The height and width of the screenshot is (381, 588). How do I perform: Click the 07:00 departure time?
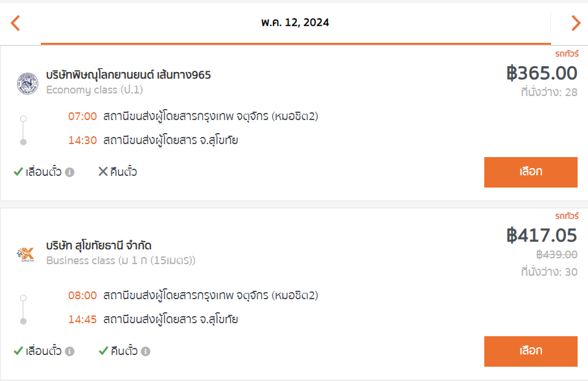82,116
